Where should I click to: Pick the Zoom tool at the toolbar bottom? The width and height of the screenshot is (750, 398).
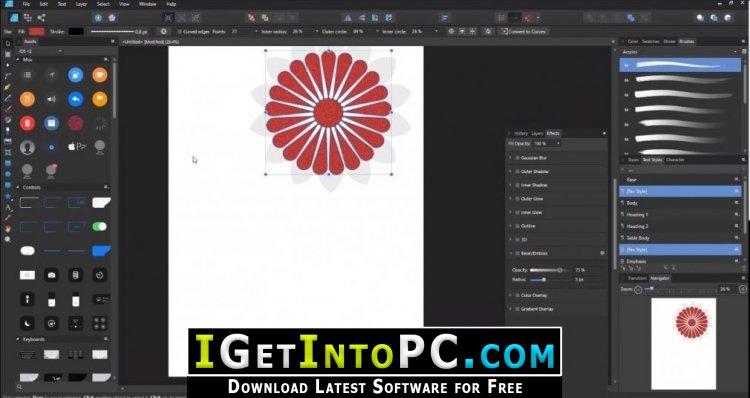[x=8, y=239]
